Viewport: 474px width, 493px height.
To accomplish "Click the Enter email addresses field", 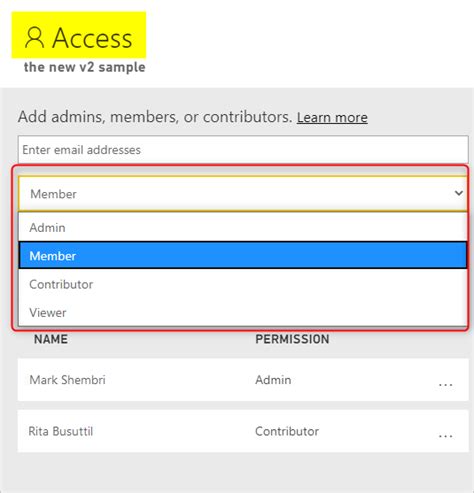I will pyautogui.click(x=243, y=149).
